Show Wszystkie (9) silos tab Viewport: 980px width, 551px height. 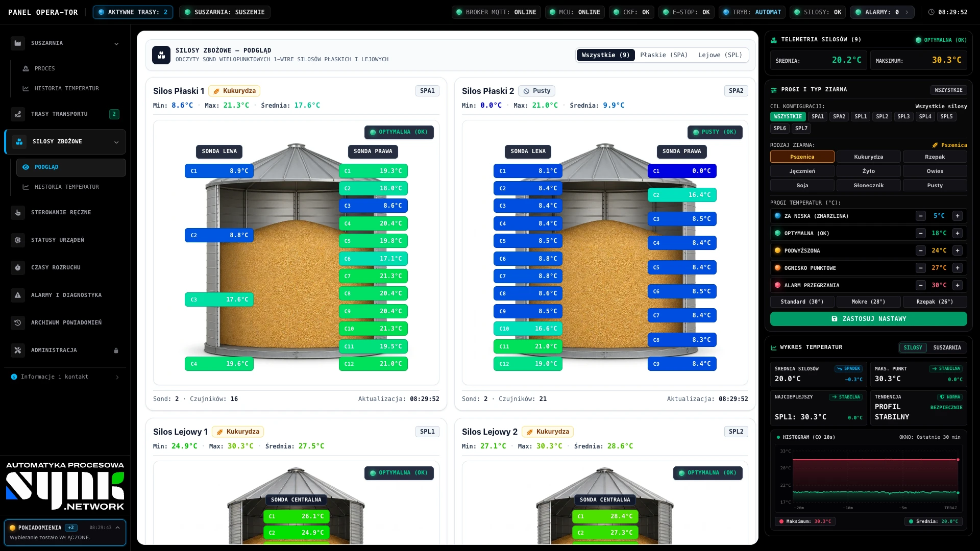[x=605, y=55]
